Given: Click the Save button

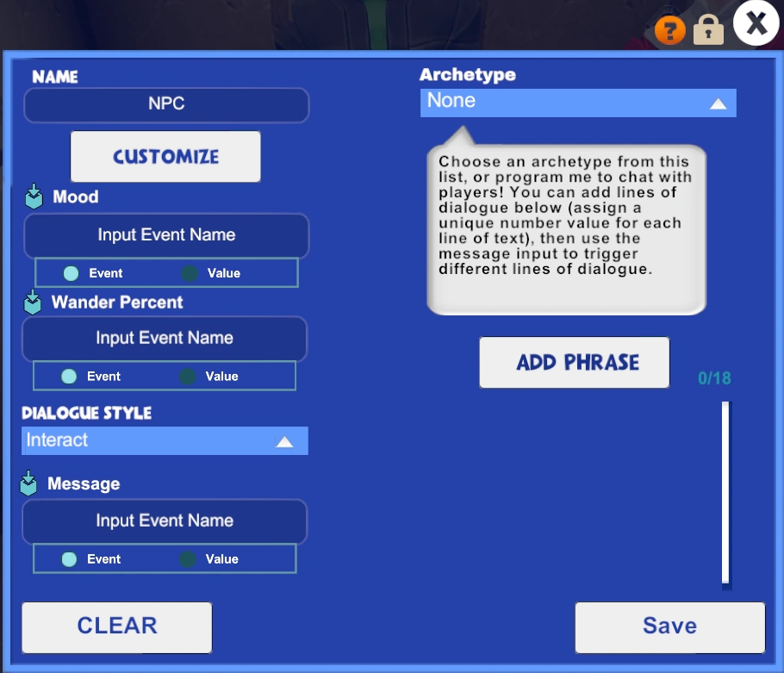Looking at the screenshot, I should (x=670, y=627).
